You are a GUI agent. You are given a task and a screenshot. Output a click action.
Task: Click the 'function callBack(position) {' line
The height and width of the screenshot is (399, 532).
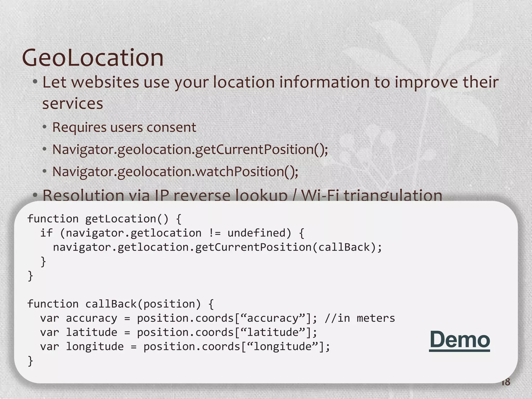click(x=120, y=304)
